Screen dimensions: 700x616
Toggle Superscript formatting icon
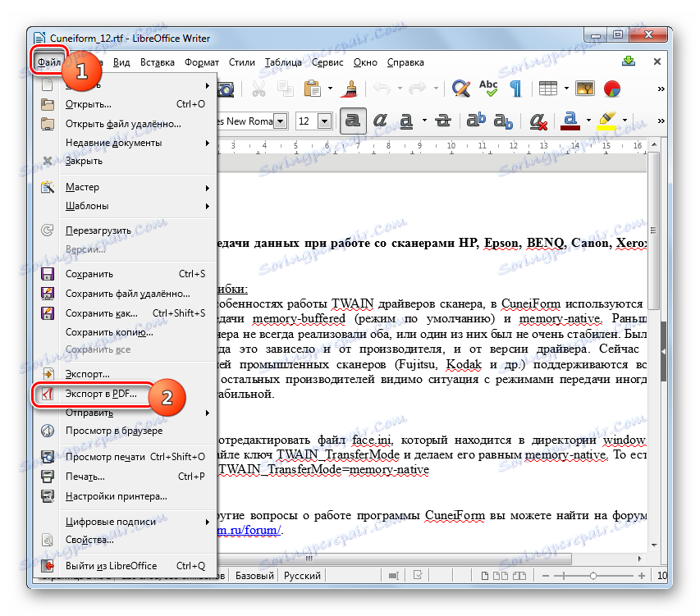[476, 121]
